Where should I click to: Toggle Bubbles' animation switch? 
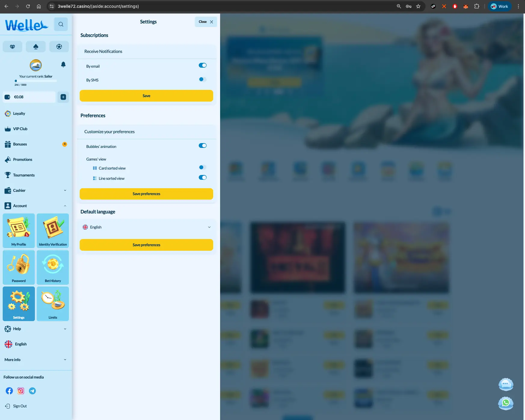[203, 146]
